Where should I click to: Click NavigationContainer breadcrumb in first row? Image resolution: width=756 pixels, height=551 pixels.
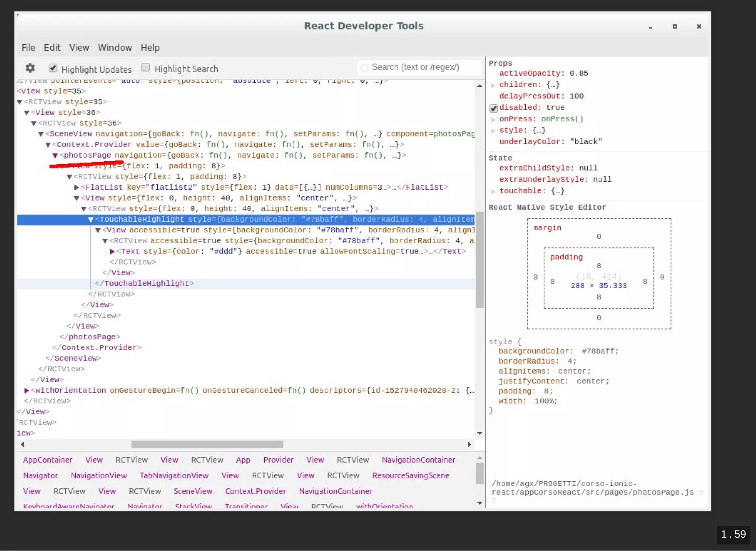pos(418,460)
